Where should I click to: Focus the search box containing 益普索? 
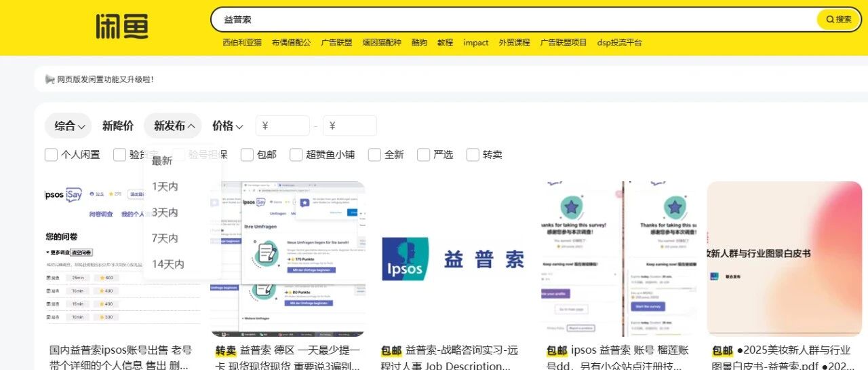click(x=515, y=20)
